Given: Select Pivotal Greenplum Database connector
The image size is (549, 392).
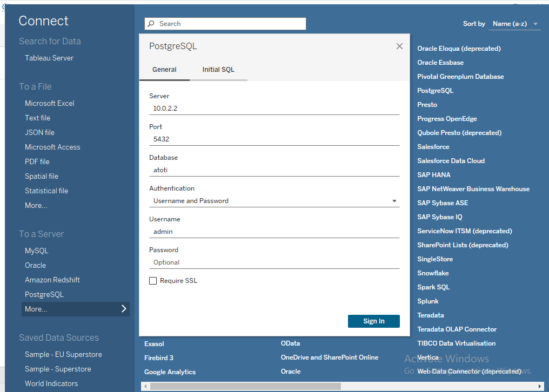Looking at the screenshot, I should pos(460,77).
